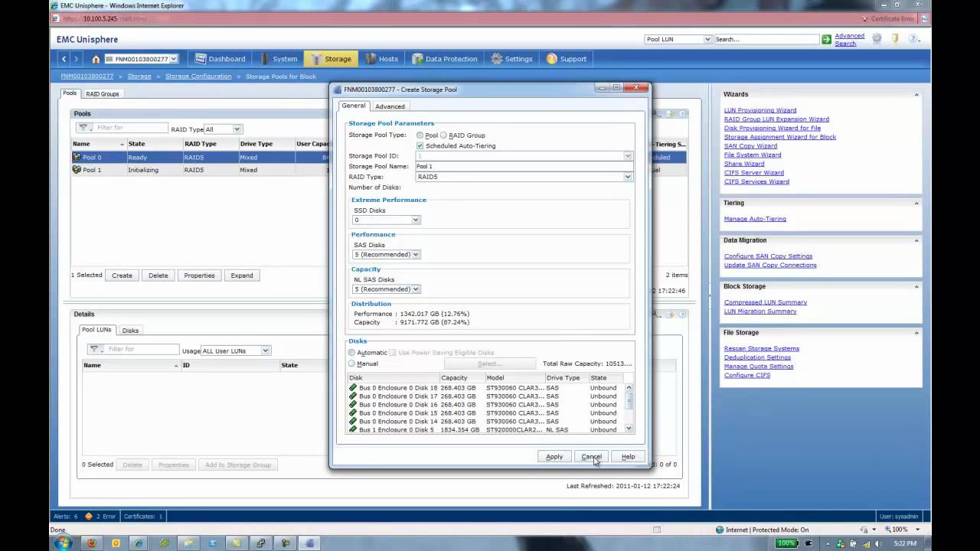Click the orange alert icon in status bar
980x551 pixels.
(x=90, y=517)
